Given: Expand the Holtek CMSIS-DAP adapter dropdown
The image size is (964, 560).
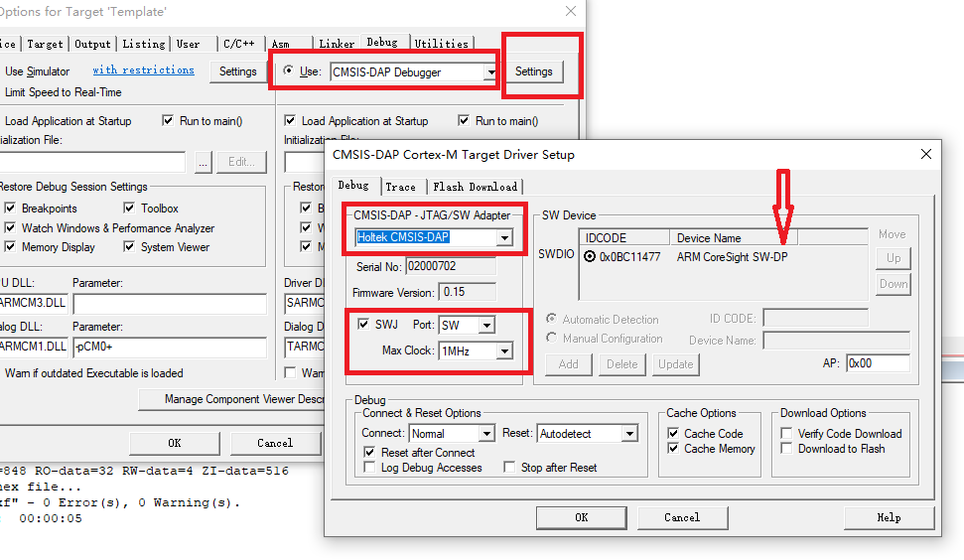Looking at the screenshot, I should [504, 237].
